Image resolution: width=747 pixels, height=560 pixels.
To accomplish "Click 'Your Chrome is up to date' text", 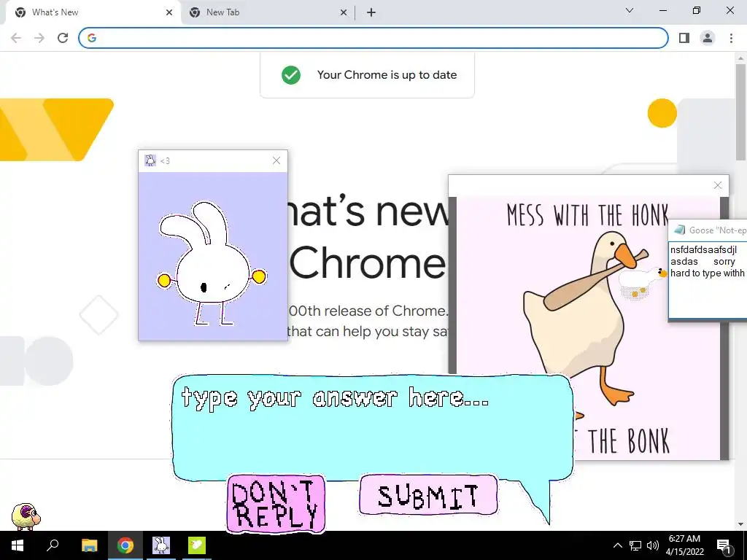I will (x=387, y=75).
